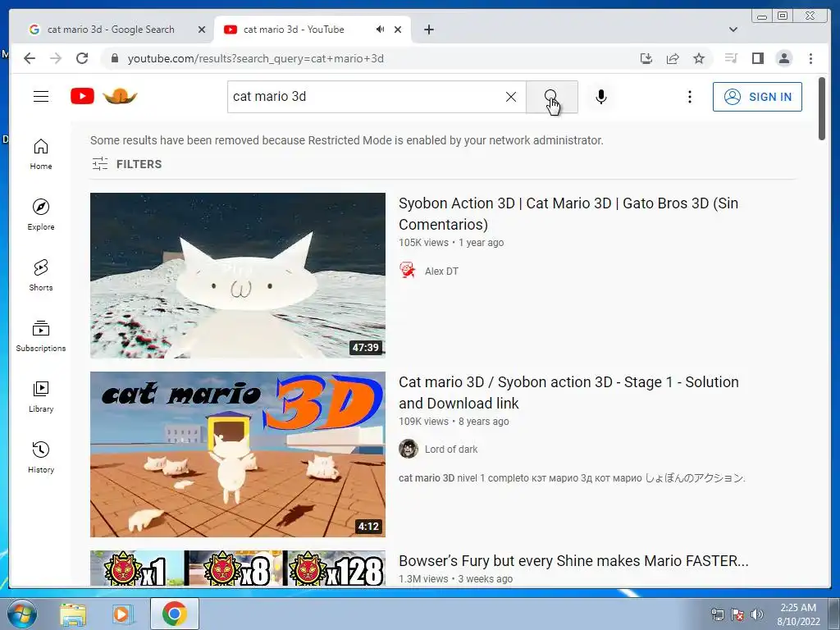840x630 pixels.
Task: Open the Bowser's Fury video title
Action: 573,561
